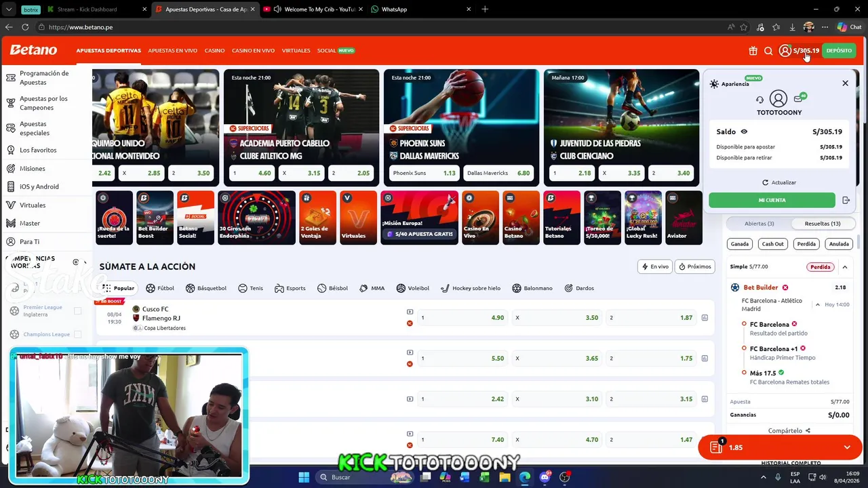Select MMA sport filter
868x488 pixels.
click(372, 288)
